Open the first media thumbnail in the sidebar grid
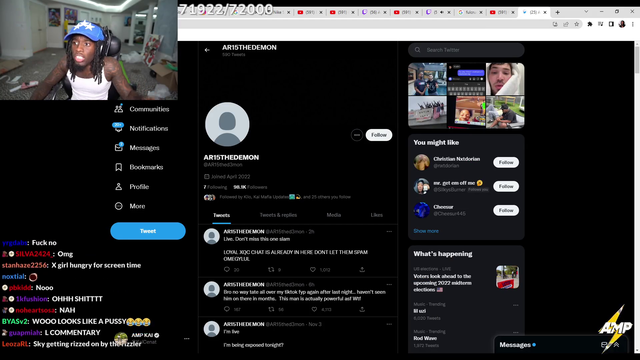640x360 pixels. [x=427, y=79]
